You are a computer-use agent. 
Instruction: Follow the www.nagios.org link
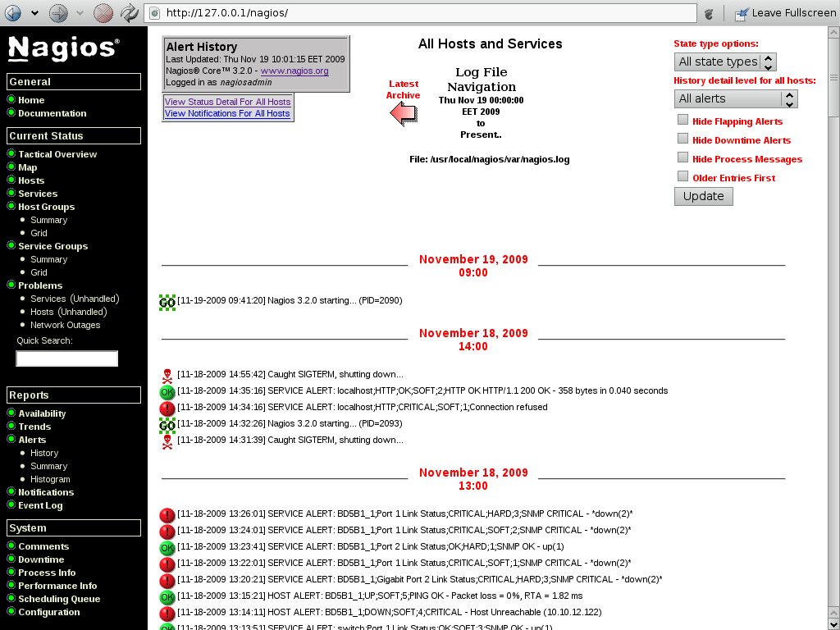pos(294,71)
